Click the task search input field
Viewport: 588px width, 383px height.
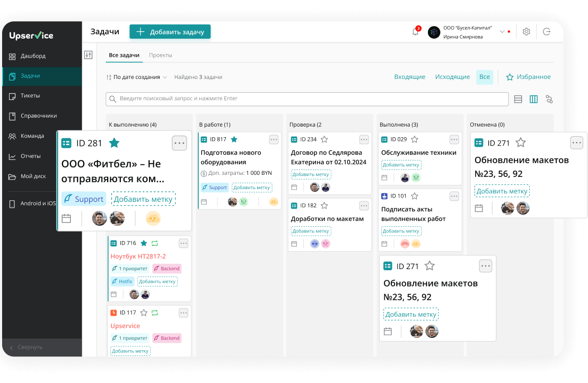[x=308, y=99]
